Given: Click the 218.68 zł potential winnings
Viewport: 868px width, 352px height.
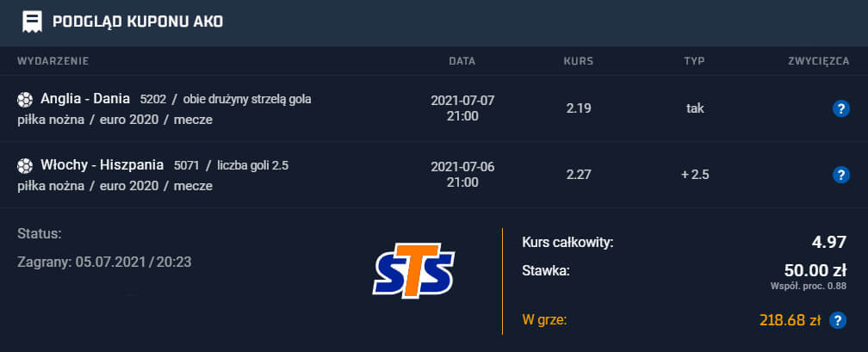Looking at the screenshot, I should [790, 320].
